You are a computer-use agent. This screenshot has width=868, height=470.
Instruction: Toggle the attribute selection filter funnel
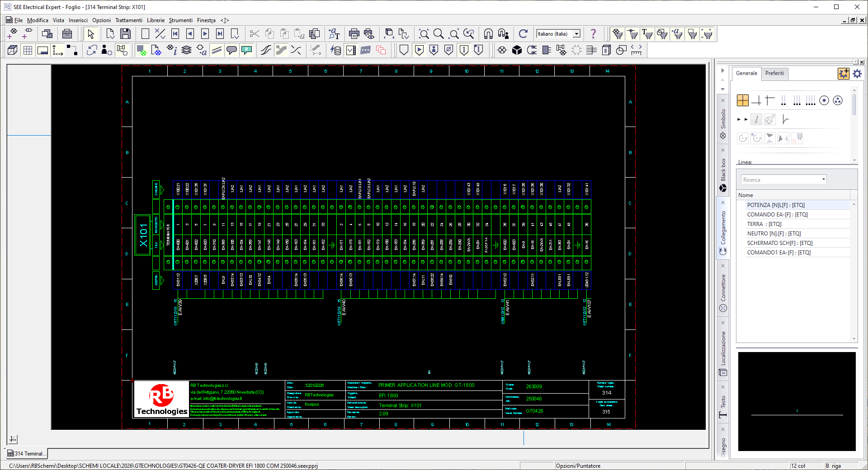pyautogui.click(x=677, y=34)
